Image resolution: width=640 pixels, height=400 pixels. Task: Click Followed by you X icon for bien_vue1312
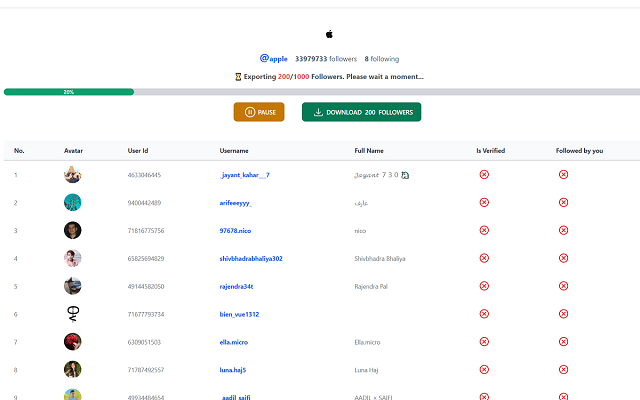(x=563, y=314)
